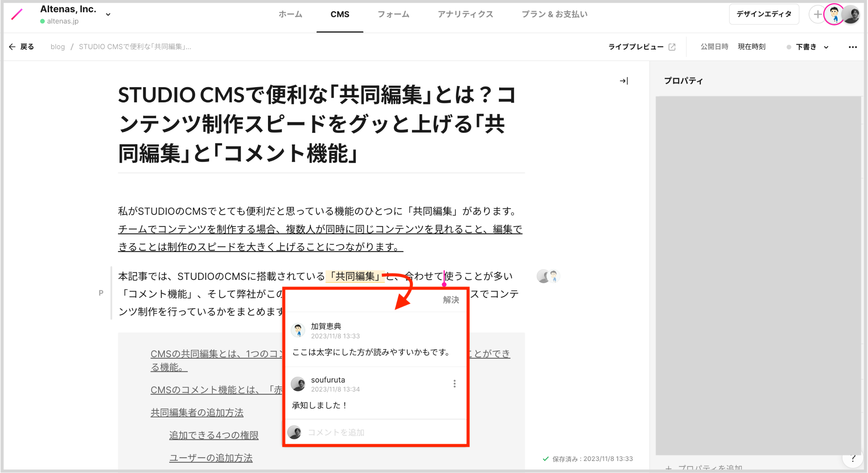Viewport: 868px width, 473px height.
Task: Open the 追加できる4つの権限 link
Action: click(214, 435)
